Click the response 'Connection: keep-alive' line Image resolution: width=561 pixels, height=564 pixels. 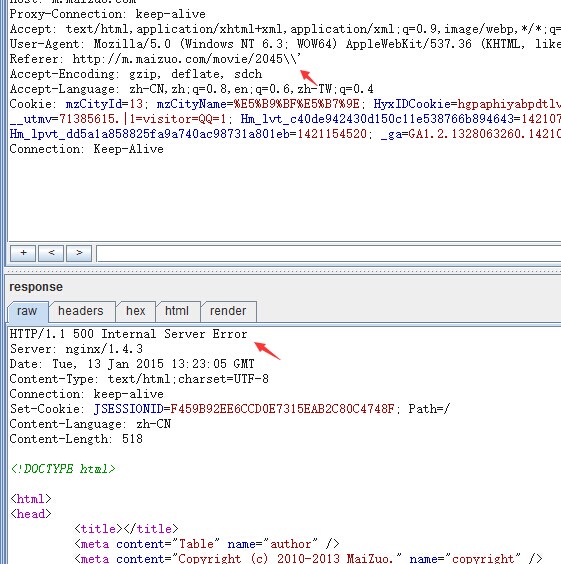pos(87,394)
